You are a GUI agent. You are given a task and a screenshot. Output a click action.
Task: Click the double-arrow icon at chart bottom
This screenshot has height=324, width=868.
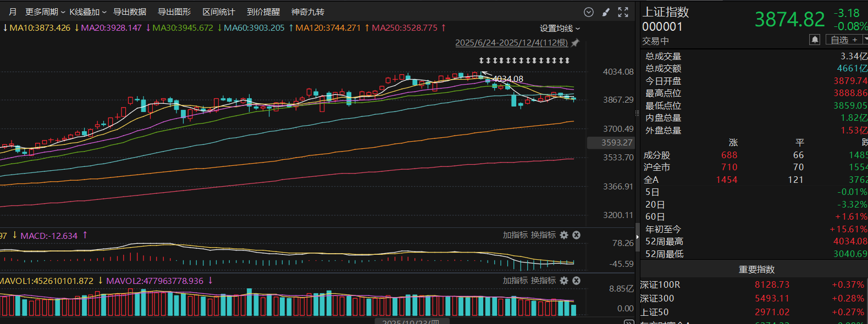(x=629, y=322)
